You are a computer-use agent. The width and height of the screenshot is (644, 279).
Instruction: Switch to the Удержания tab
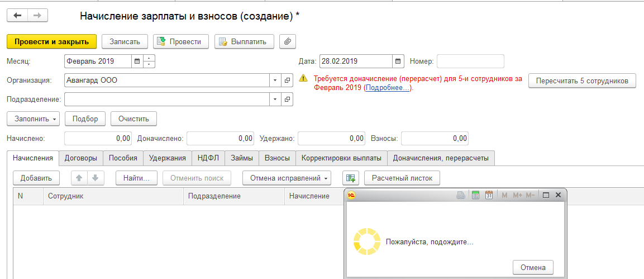coord(168,158)
